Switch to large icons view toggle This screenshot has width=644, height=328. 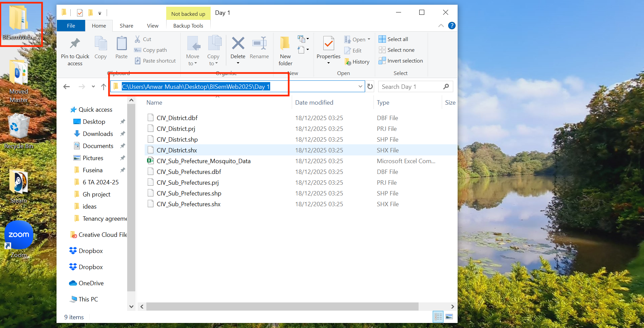point(449,317)
